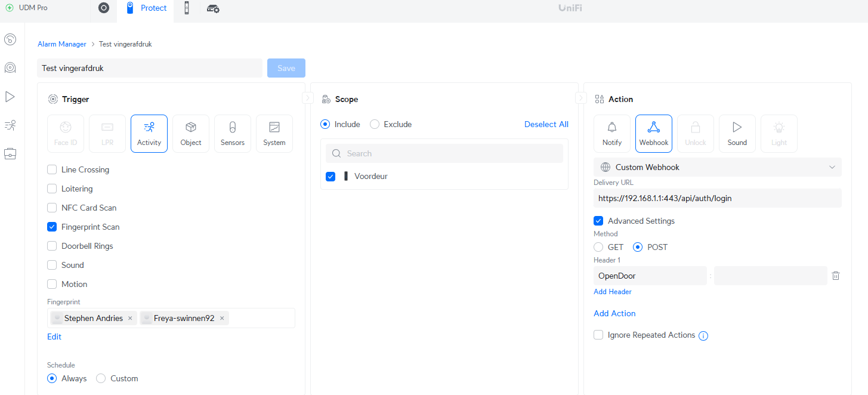868x395 pixels.
Task: Click the Delivery URL input field
Action: (717, 198)
